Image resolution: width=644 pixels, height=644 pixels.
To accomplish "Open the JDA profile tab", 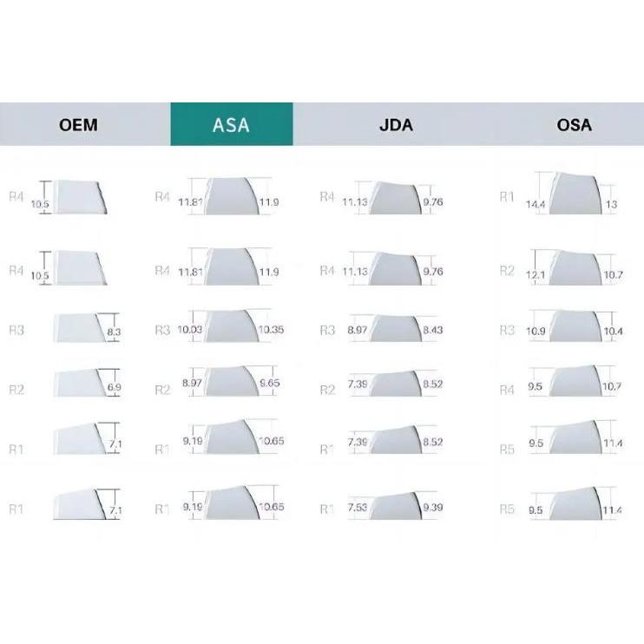I will point(396,125).
